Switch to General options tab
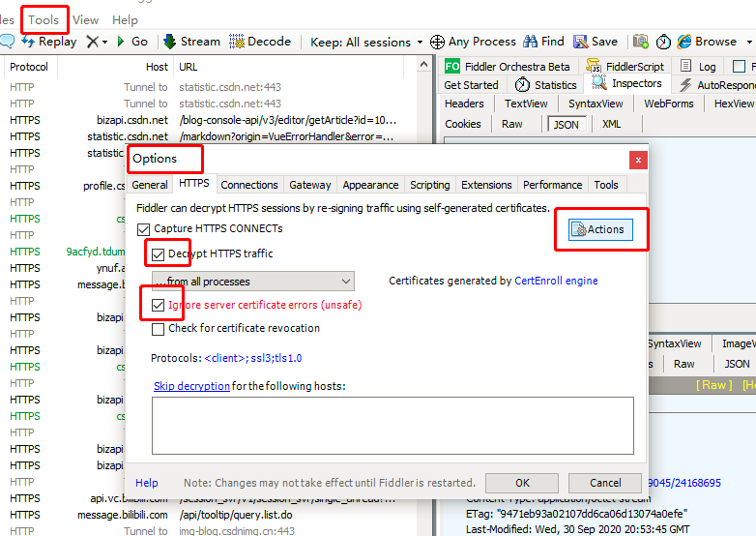756x536 pixels. pos(150,185)
